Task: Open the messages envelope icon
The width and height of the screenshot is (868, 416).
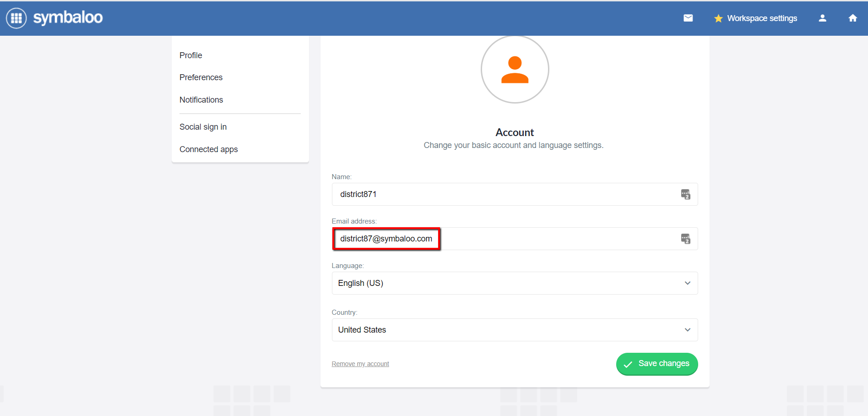Action: [688, 18]
